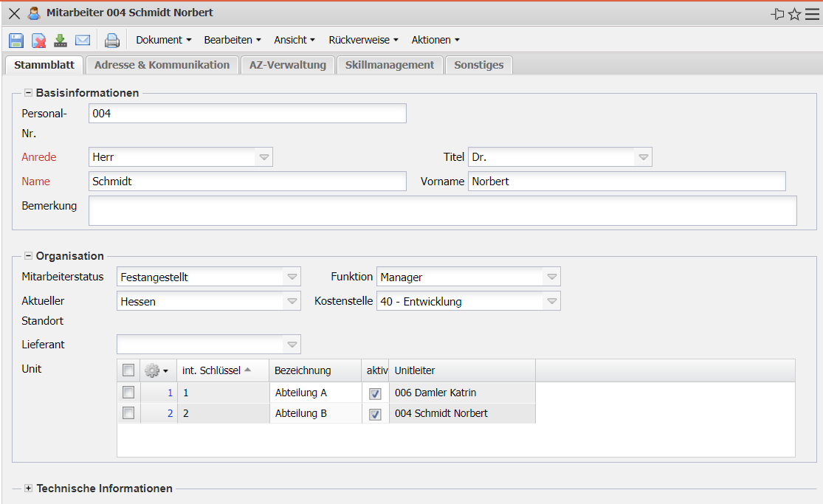The width and height of the screenshot is (823, 504).
Task: Click the blue floppy disk save icon
Action: [x=16, y=40]
